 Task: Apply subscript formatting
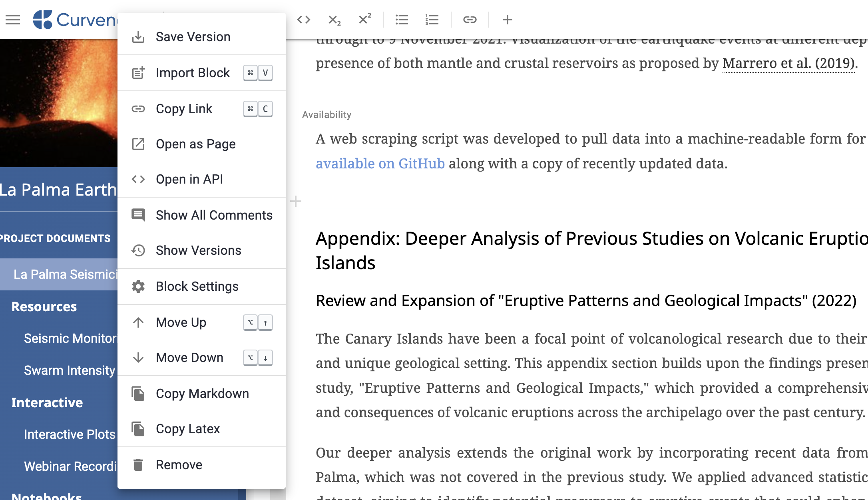tap(334, 20)
